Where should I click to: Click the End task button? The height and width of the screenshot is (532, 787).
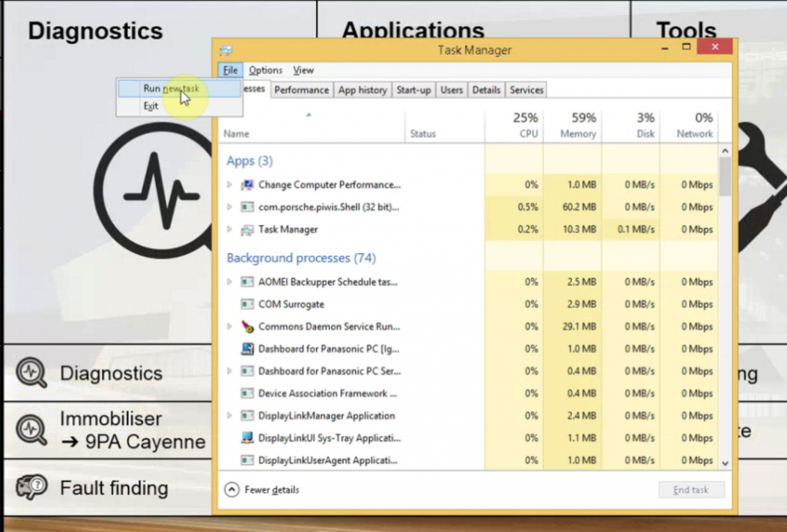tap(691, 490)
